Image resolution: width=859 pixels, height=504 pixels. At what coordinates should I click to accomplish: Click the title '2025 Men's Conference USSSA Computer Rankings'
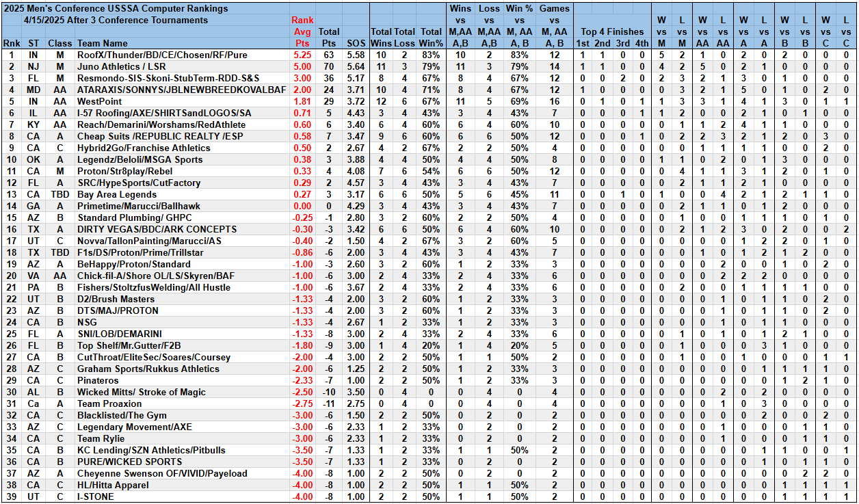(116, 9)
